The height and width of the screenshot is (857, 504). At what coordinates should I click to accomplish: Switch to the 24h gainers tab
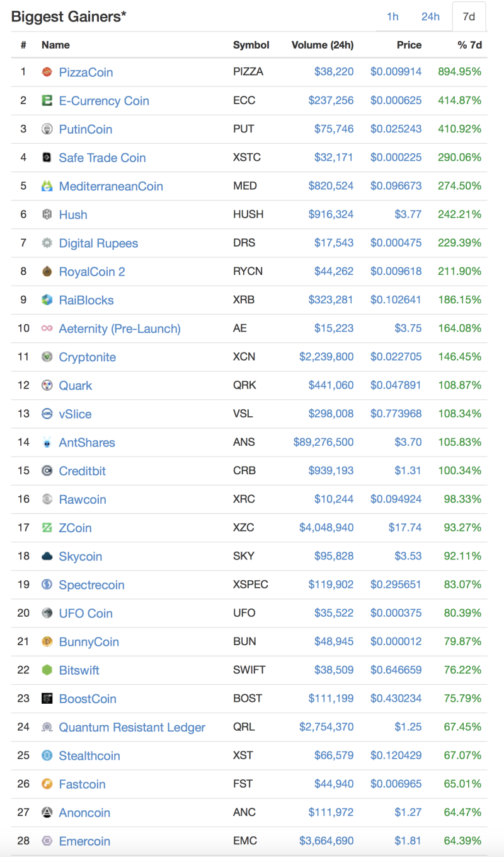pyautogui.click(x=430, y=17)
